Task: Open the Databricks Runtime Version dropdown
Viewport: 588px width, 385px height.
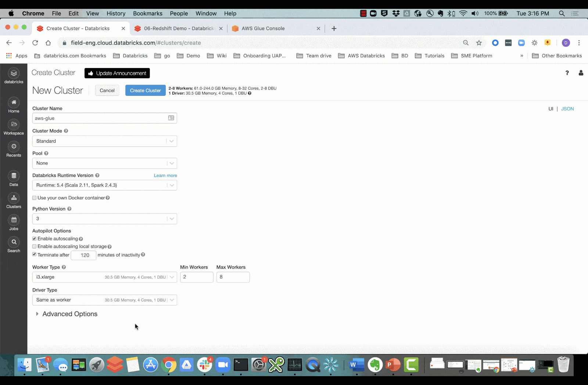Action: click(105, 185)
